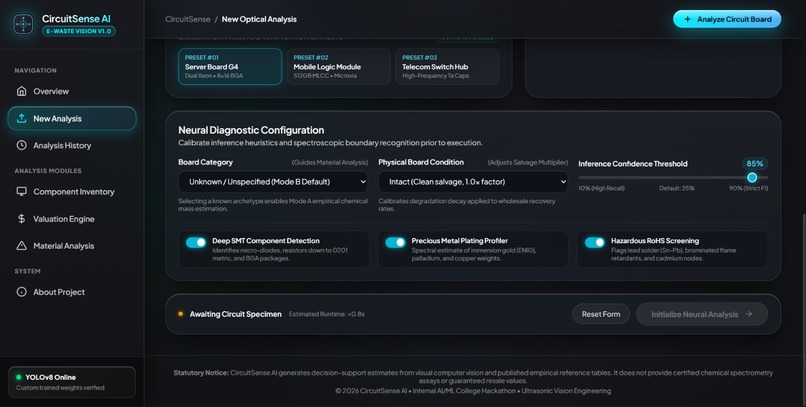The height and width of the screenshot is (407, 806).
Task: Click the New Analysis upload icon
Action: pyautogui.click(x=22, y=118)
